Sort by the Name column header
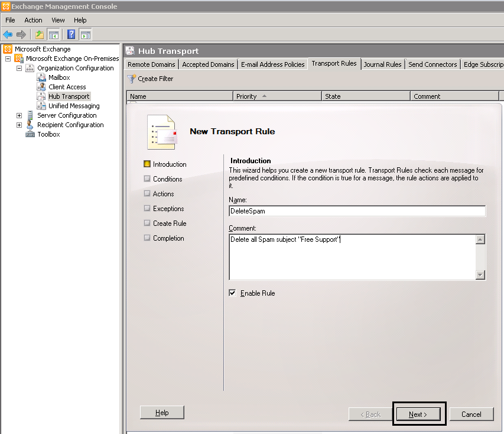The height and width of the screenshot is (434, 504). [x=180, y=96]
